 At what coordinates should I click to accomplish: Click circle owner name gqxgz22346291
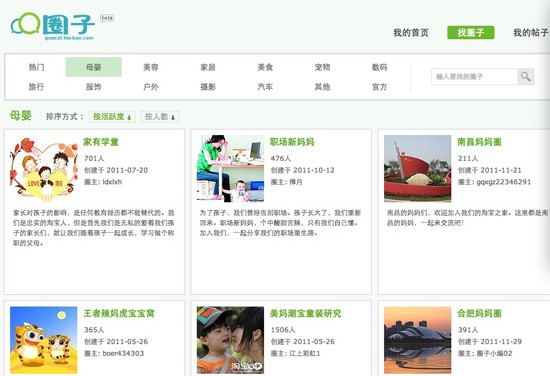(504, 182)
